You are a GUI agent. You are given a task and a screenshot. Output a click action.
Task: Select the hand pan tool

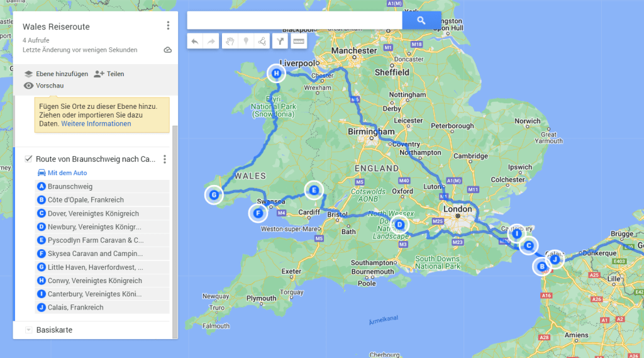tap(230, 42)
